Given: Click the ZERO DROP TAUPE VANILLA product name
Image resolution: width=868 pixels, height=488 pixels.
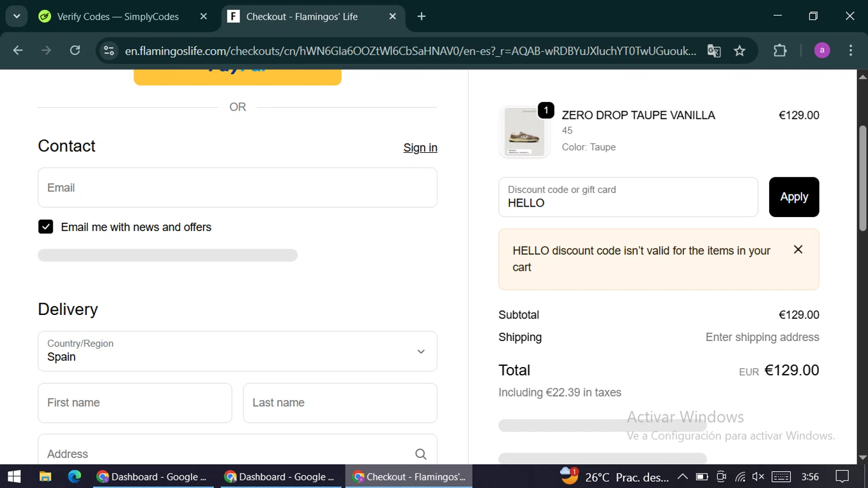Looking at the screenshot, I should tap(638, 115).
